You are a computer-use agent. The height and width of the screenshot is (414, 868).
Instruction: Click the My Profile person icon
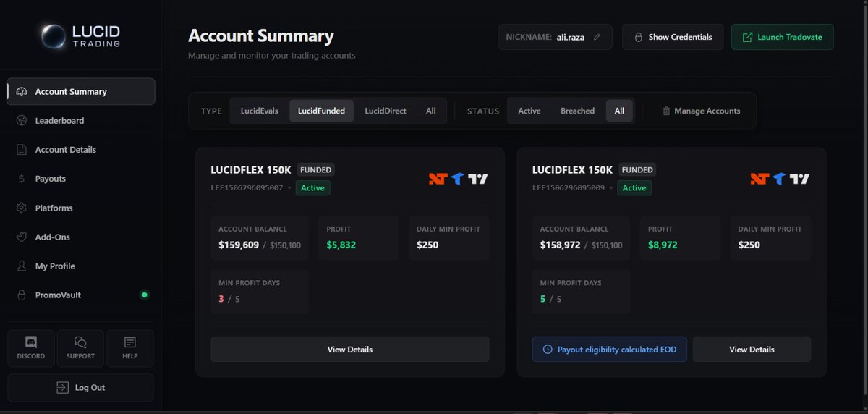pyautogui.click(x=21, y=266)
